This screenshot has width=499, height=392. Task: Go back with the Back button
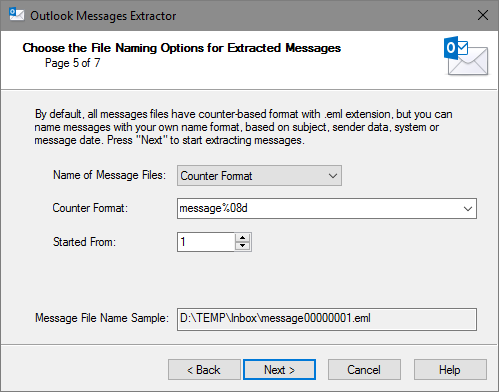point(204,370)
